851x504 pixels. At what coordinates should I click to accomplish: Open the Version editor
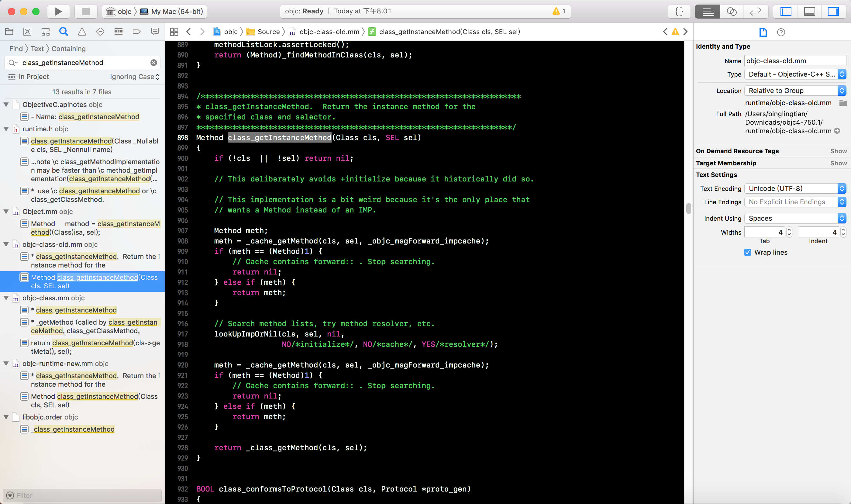(x=755, y=12)
